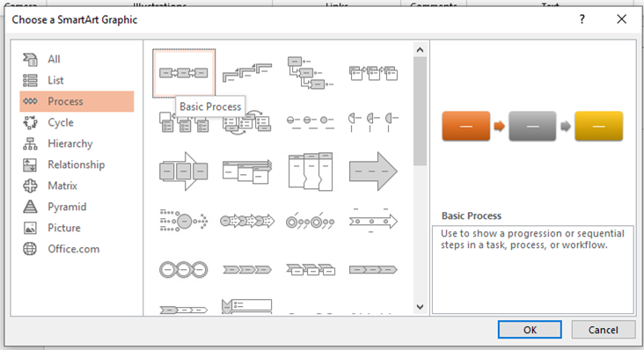Choose the Process List layout with stacked windows
644x350 pixels.
[247, 171]
